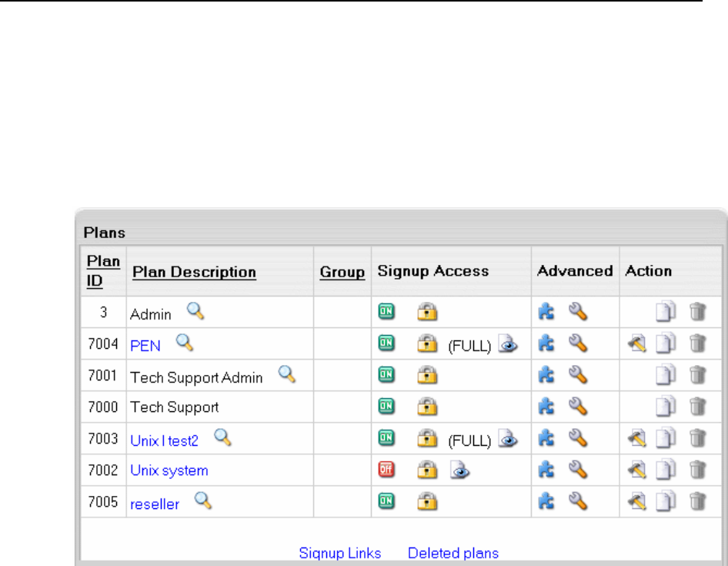Click the wrench icon in the reseller row
The image size is (728, 566).
pyautogui.click(x=578, y=502)
